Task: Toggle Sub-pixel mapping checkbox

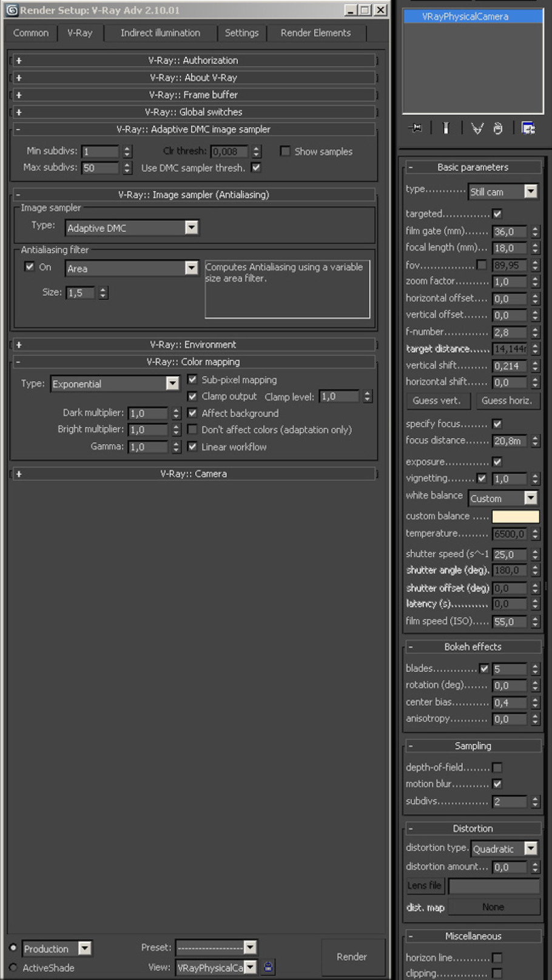Action: point(192,379)
